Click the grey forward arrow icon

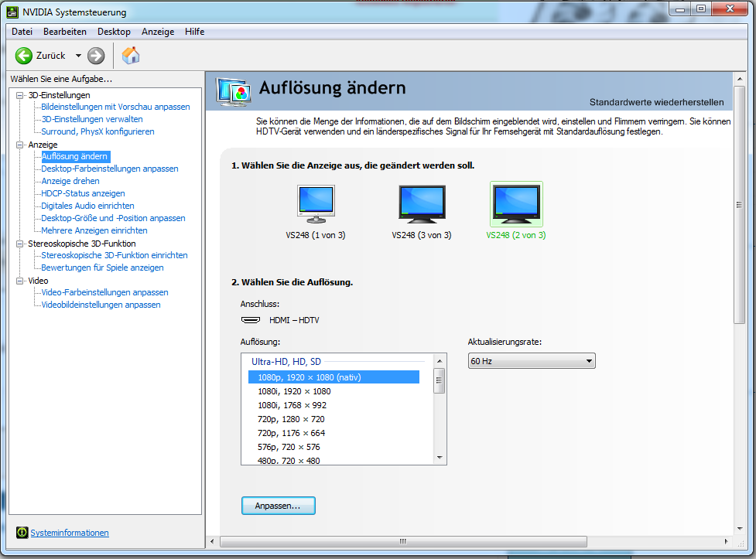coord(96,56)
